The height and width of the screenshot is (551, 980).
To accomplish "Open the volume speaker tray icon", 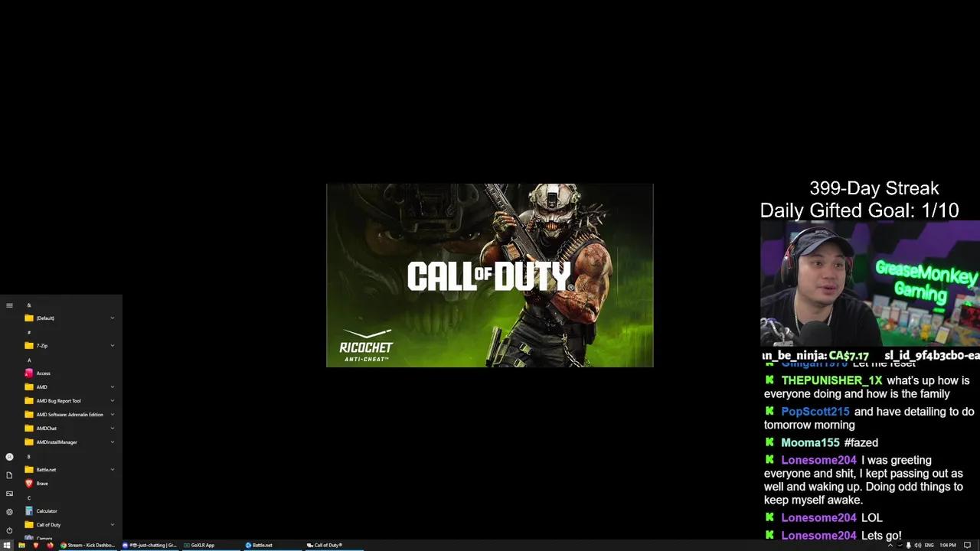I will pos(918,545).
